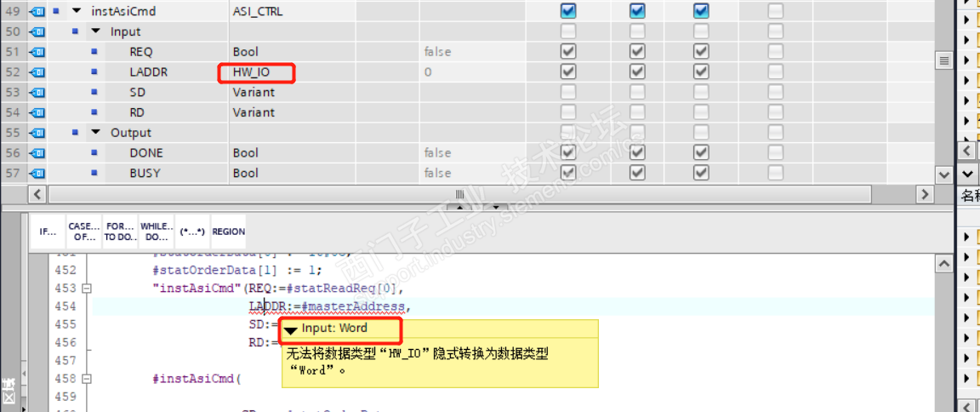Insert CASE OF statement from toolbar
980x412 pixels.
point(83,232)
